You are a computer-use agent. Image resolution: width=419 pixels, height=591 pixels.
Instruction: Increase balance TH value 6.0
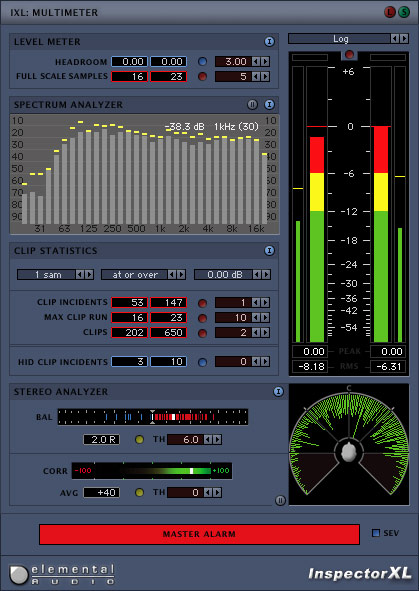(217, 439)
